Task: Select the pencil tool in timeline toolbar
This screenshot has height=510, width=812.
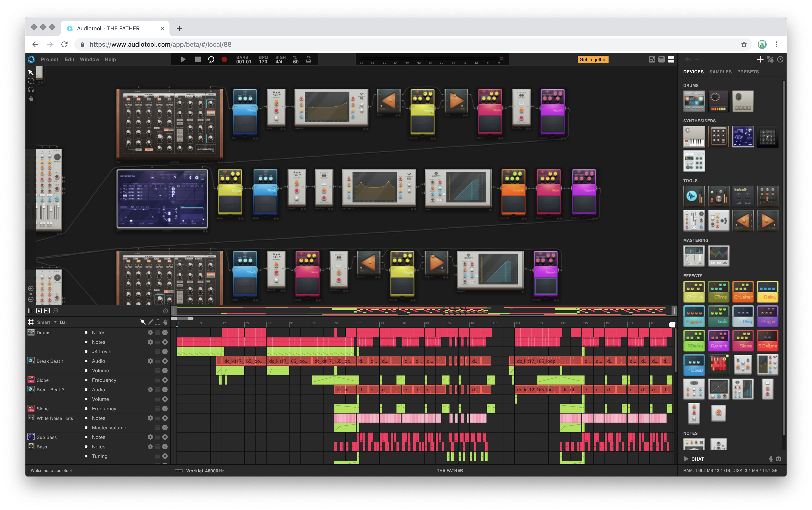Action: point(150,322)
